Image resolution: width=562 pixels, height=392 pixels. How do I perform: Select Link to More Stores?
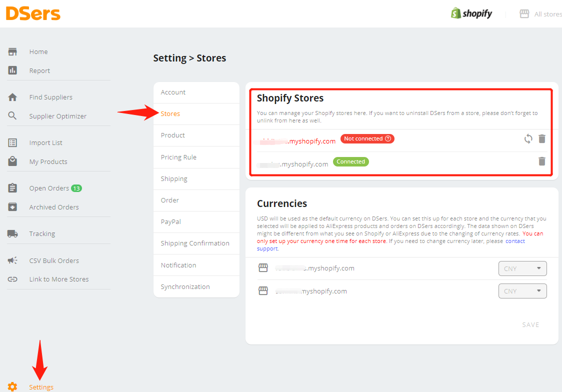click(x=59, y=279)
